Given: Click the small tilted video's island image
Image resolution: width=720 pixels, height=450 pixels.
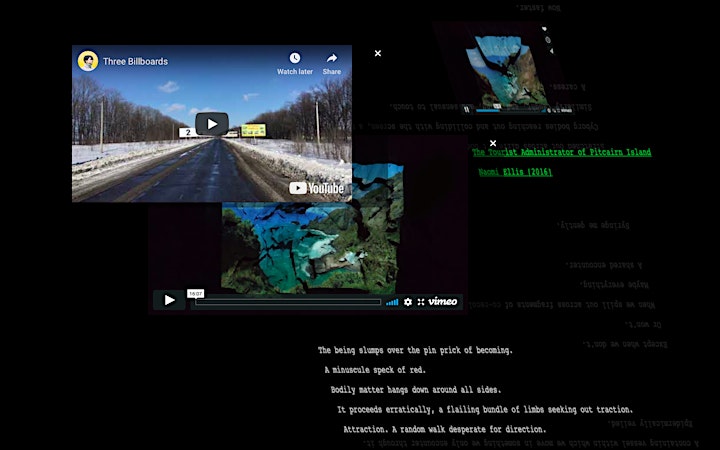Looking at the screenshot, I should (x=506, y=70).
